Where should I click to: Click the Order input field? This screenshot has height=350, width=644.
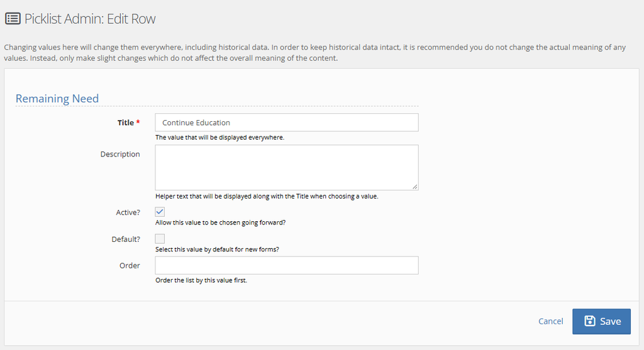pyautogui.click(x=287, y=265)
